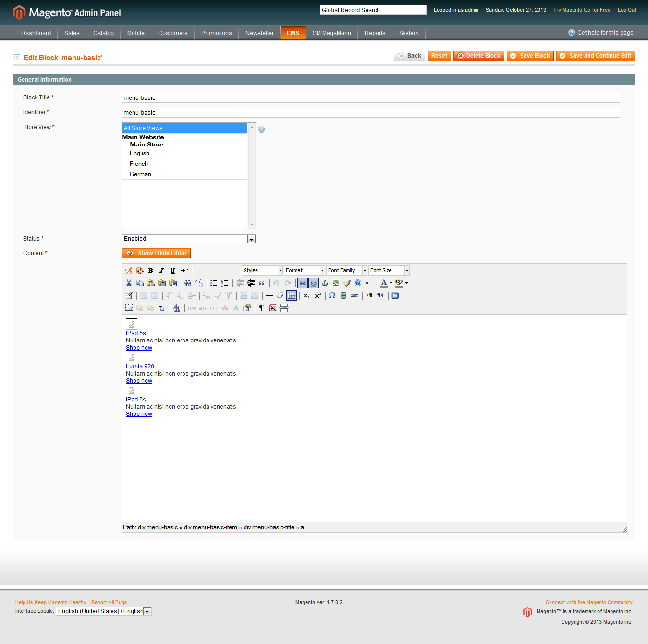Click the Remove Formatting eraser icon

[281, 296]
